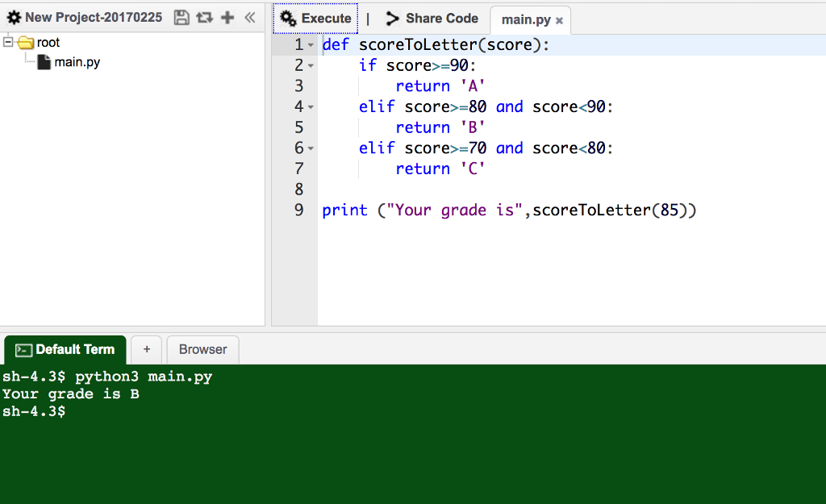
Task: Close the main.py editor tab
Action: click(x=559, y=20)
